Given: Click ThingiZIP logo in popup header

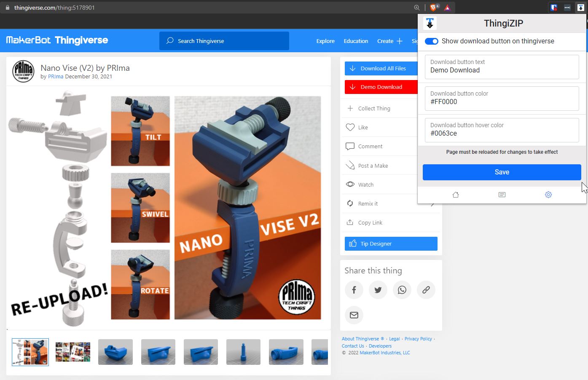Looking at the screenshot, I should (430, 23).
